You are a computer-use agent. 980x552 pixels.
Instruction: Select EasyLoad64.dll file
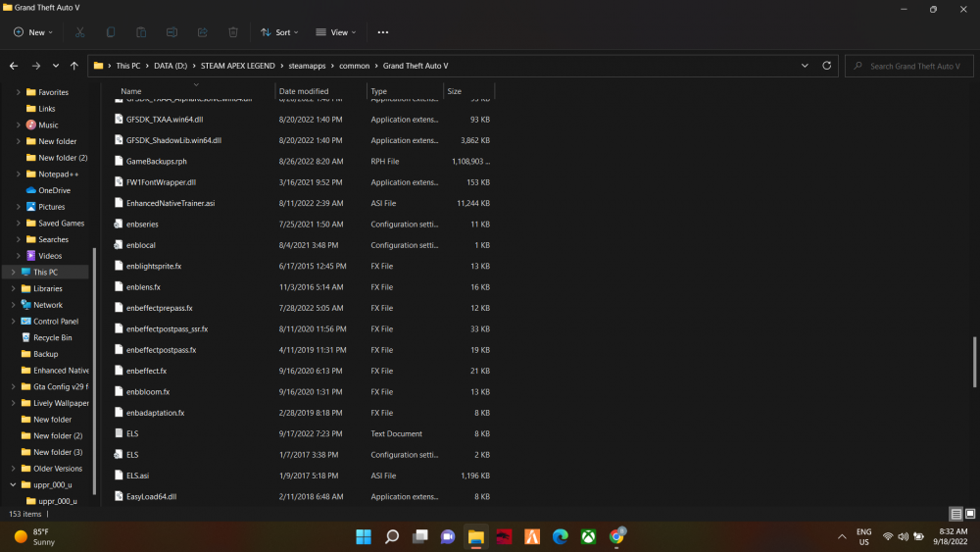click(151, 496)
